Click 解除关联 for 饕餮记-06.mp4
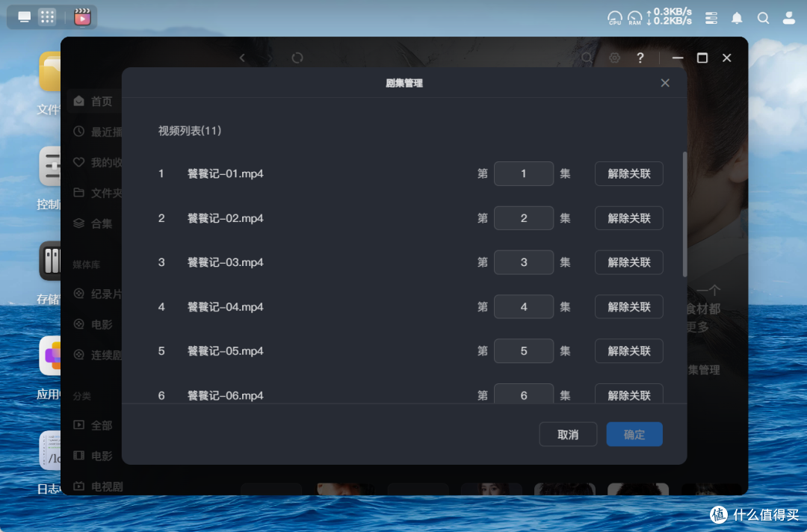 point(629,394)
